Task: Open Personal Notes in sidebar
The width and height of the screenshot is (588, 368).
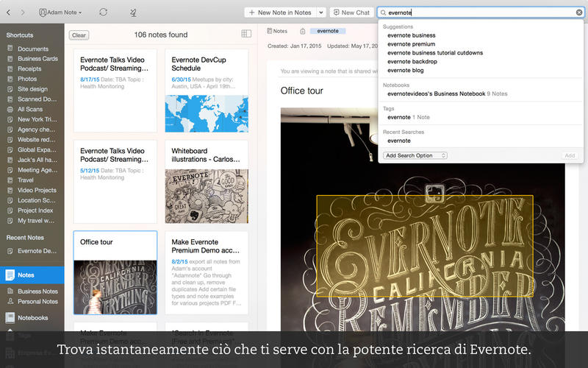Action: coord(37,302)
